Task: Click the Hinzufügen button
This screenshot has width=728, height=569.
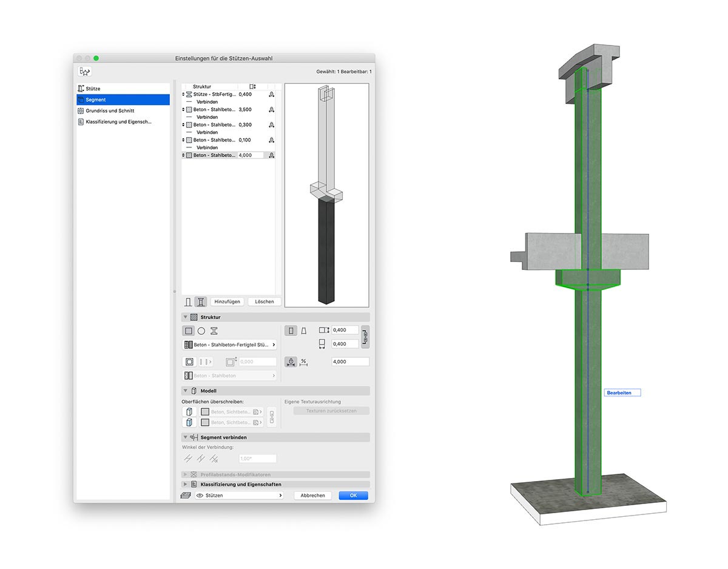Action: 227,301
